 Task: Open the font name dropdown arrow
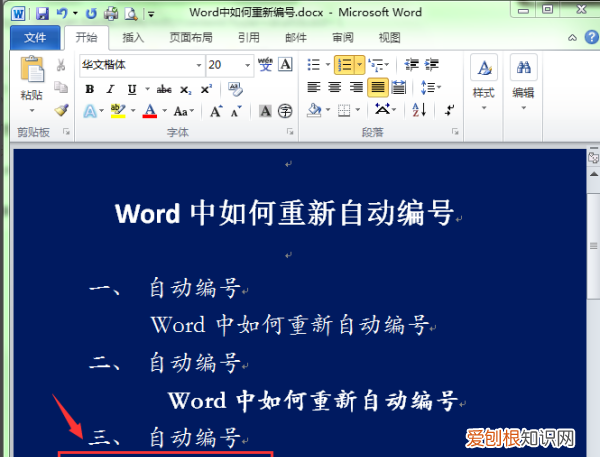tap(199, 65)
